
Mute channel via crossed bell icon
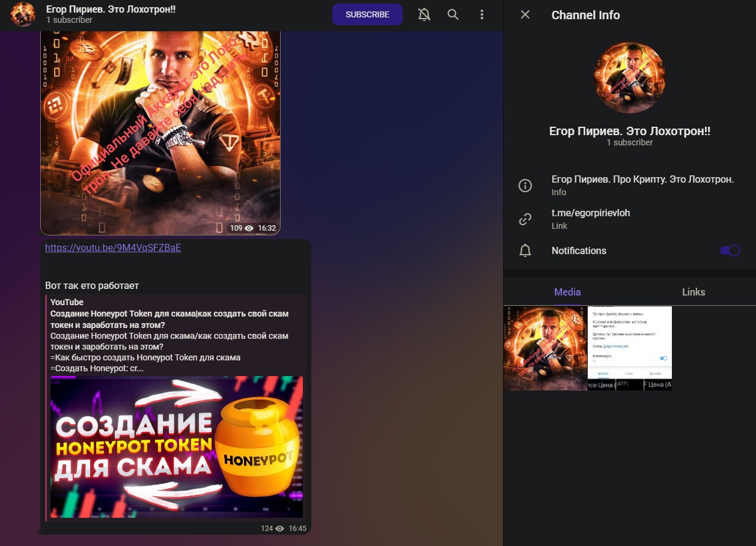click(424, 14)
